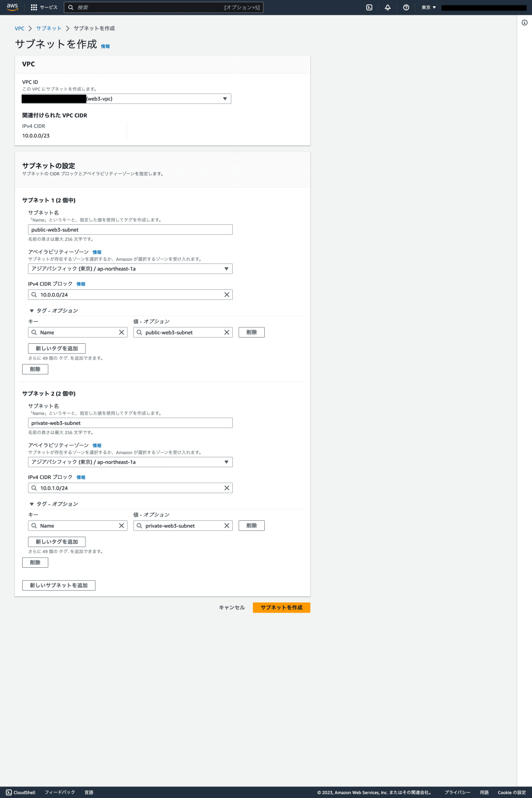The image size is (532, 798).
Task: Collapse the subnet 1 tags section
Action: (32, 311)
